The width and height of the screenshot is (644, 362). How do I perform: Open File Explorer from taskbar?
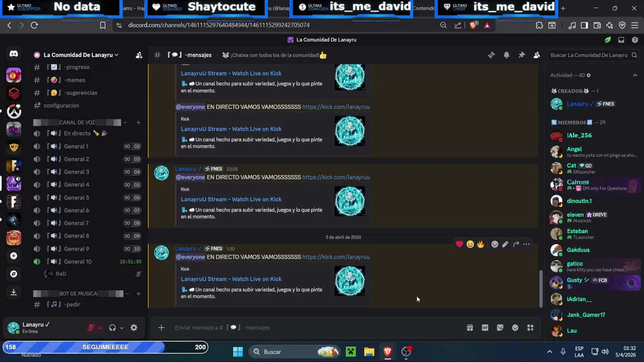369,351
